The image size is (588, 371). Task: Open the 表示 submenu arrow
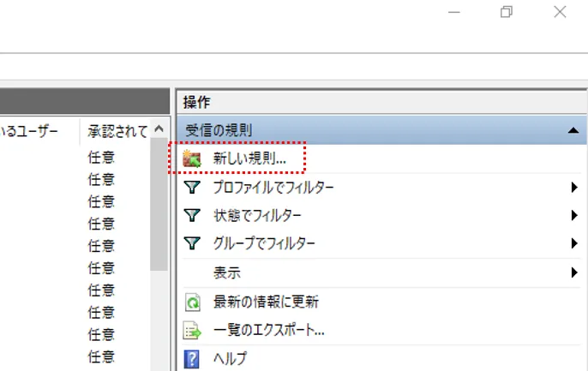[x=573, y=272]
